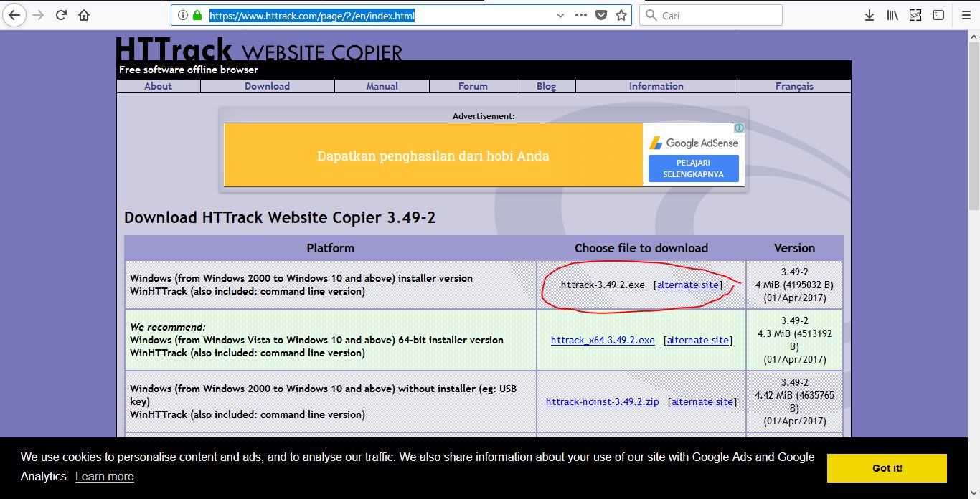
Task: Download httrack_x64-3.49.2.exe
Action: (x=603, y=340)
